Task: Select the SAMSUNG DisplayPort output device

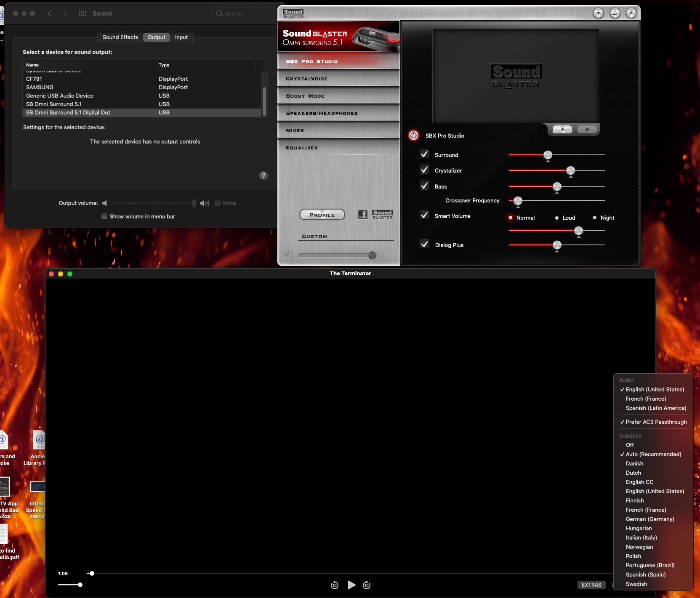Action: (x=142, y=87)
